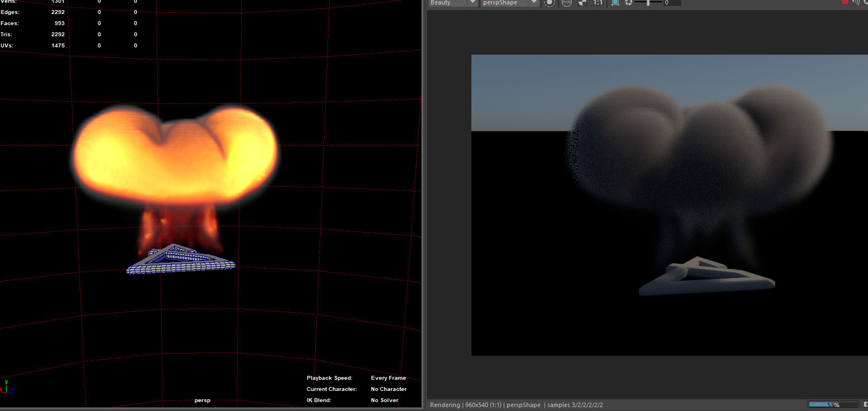Click the Faces count 993

60,23
